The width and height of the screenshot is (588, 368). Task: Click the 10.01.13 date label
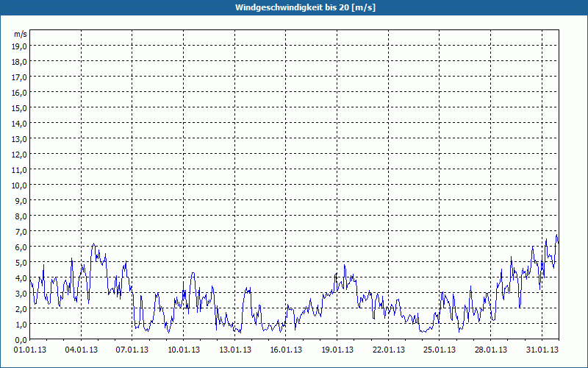183,350
